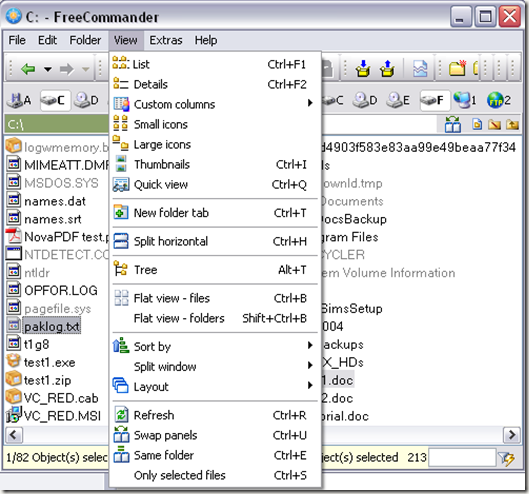
Task: Select drive D in the right drive bar
Action: coord(365,100)
